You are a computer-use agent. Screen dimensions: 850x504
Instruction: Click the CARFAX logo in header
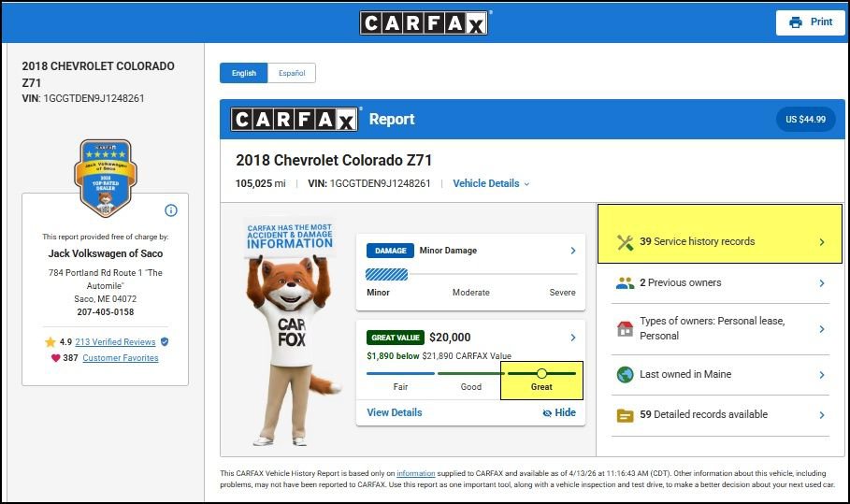click(424, 22)
